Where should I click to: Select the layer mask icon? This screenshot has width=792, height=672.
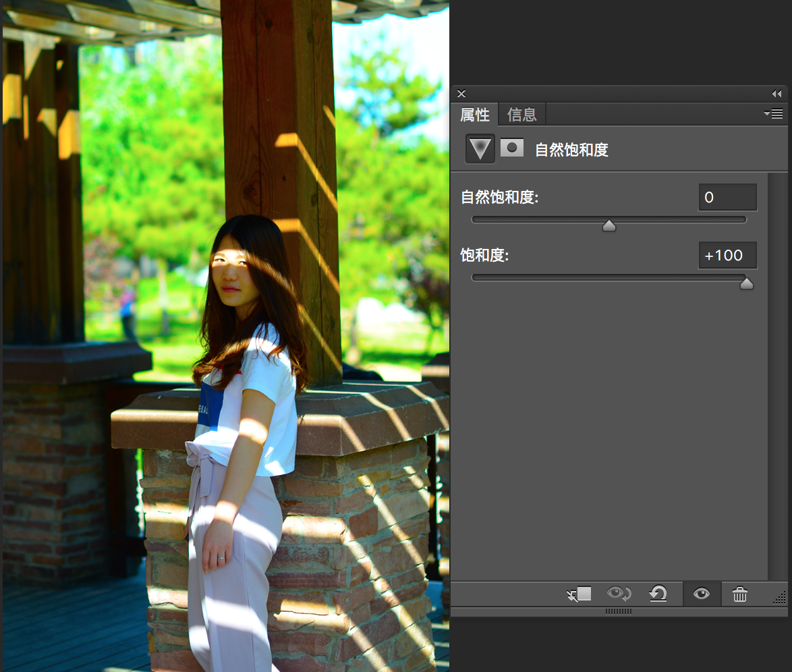point(511,148)
